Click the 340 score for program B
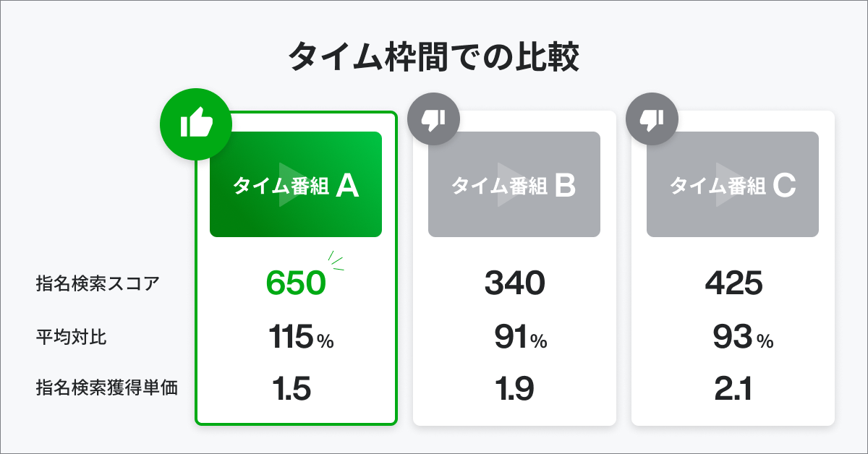This screenshot has height=454, width=868. coord(514,283)
